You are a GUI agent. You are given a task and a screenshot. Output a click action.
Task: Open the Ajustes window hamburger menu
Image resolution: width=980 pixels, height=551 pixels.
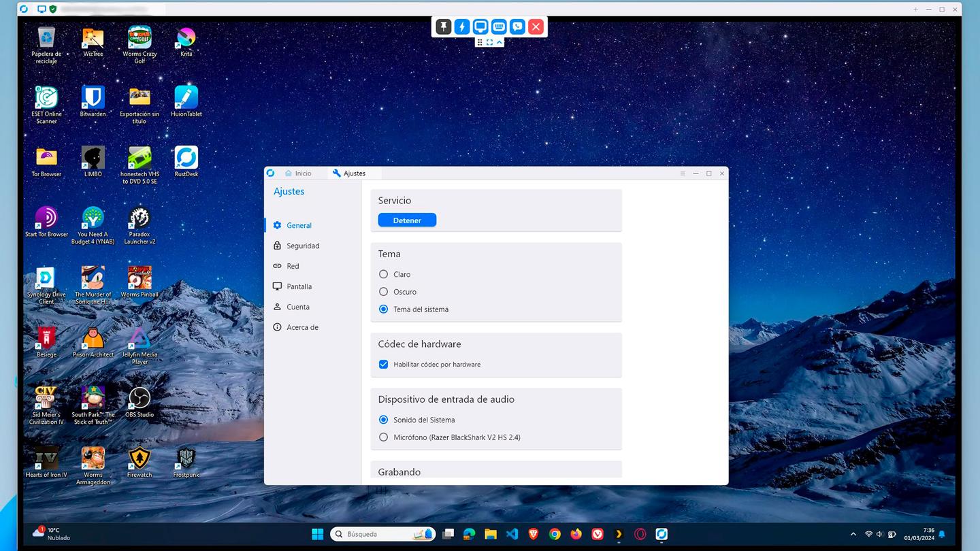click(x=683, y=173)
